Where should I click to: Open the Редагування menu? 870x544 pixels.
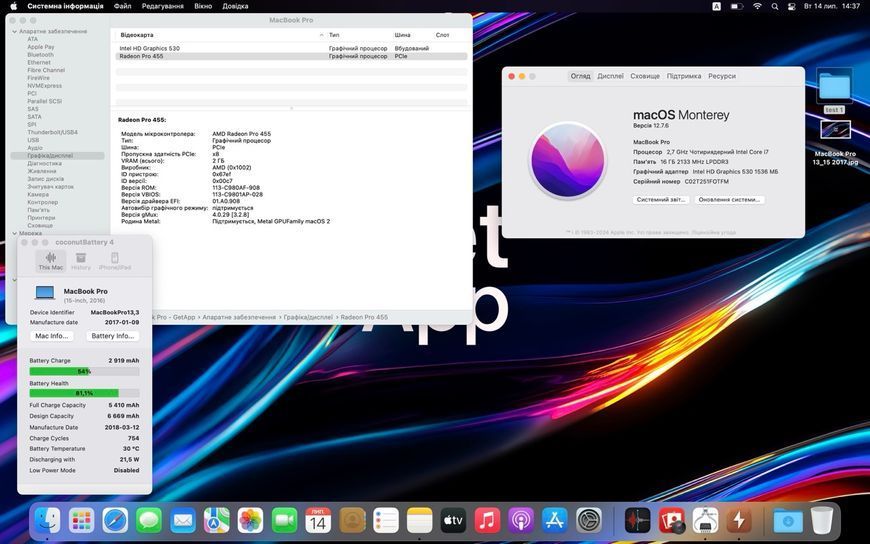[x=163, y=6]
